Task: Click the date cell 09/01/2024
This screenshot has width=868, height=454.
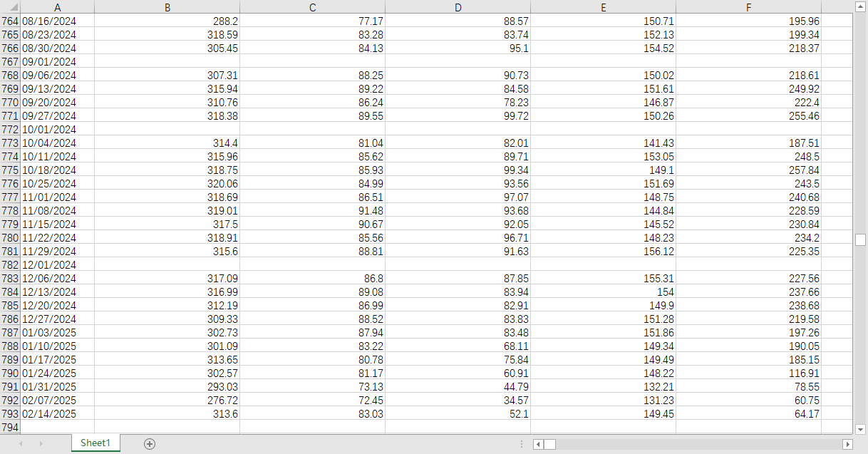Action: coord(57,62)
